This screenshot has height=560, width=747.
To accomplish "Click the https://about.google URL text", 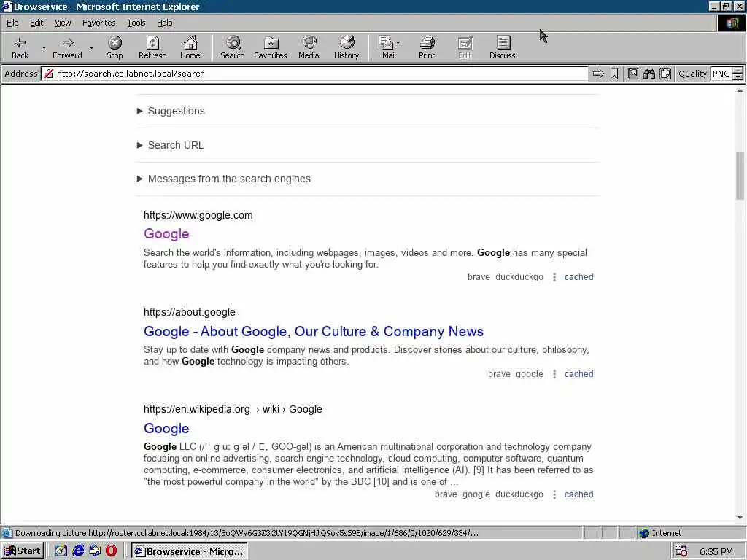I will (x=190, y=312).
